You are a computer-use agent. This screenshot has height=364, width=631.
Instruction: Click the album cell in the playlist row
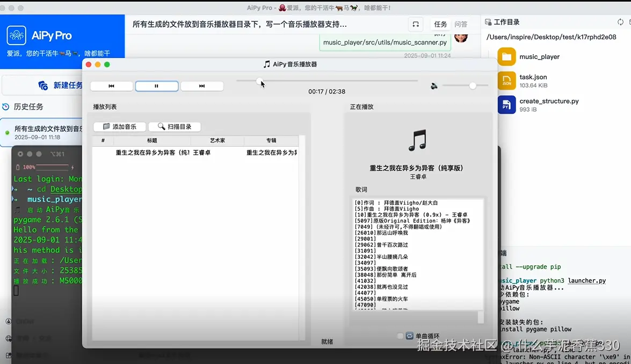272,152
